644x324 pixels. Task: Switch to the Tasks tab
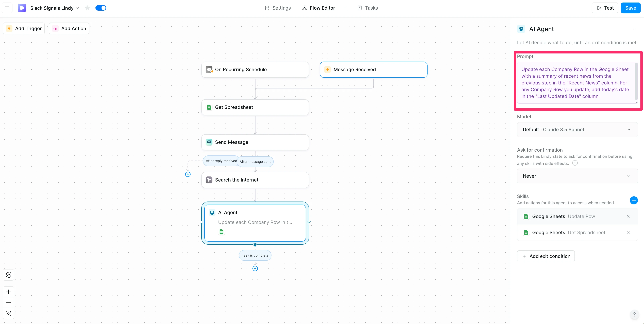[x=367, y=8]
